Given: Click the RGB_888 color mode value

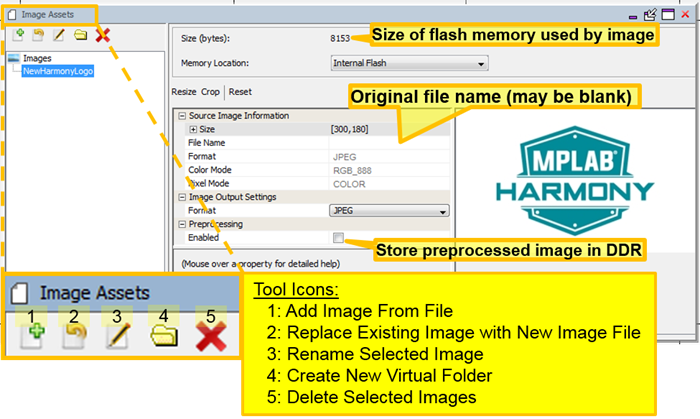Looking at the screenshot, I should [x=352, y=170].
